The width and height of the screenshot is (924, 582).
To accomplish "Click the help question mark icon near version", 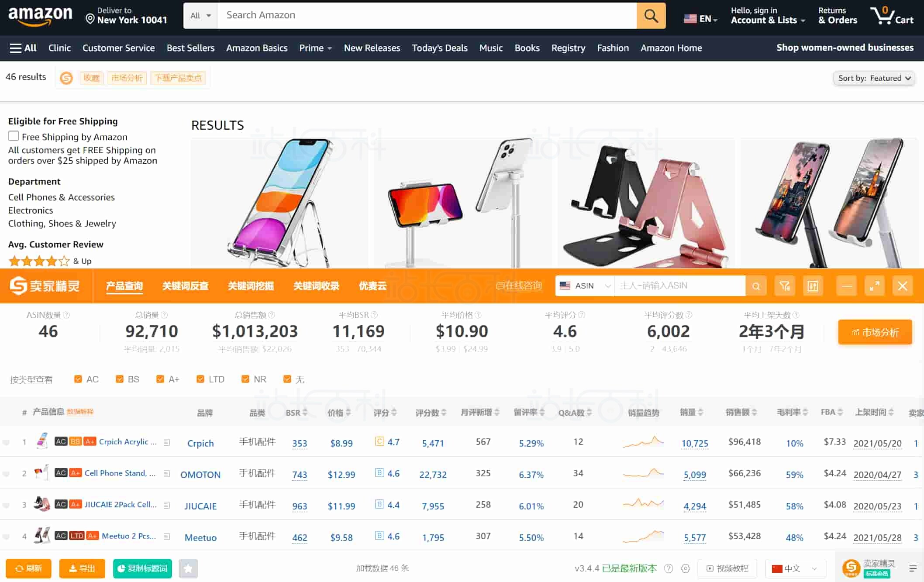I will tap(668, 568).
